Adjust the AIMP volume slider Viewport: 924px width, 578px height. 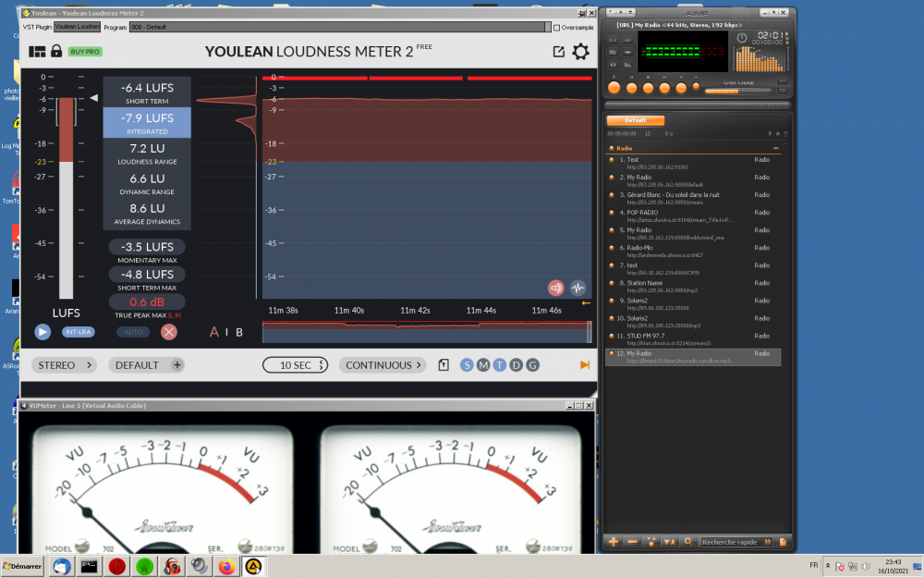(x=737, y=91)
